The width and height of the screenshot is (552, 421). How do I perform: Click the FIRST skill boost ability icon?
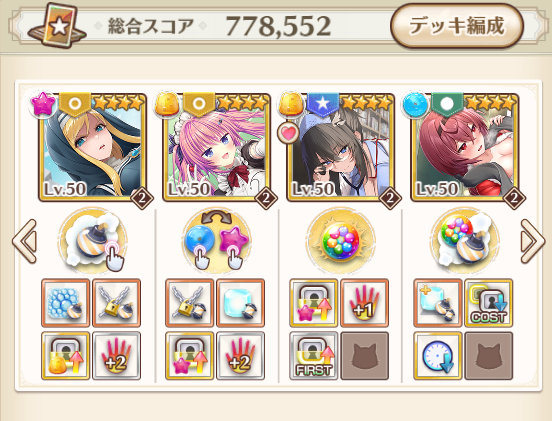coord(314,356)
